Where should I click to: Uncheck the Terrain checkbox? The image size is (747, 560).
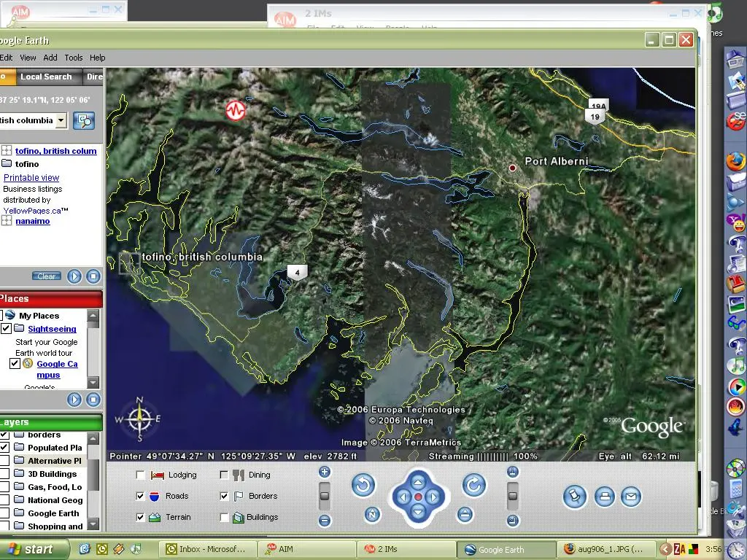[x=141, y=517]
